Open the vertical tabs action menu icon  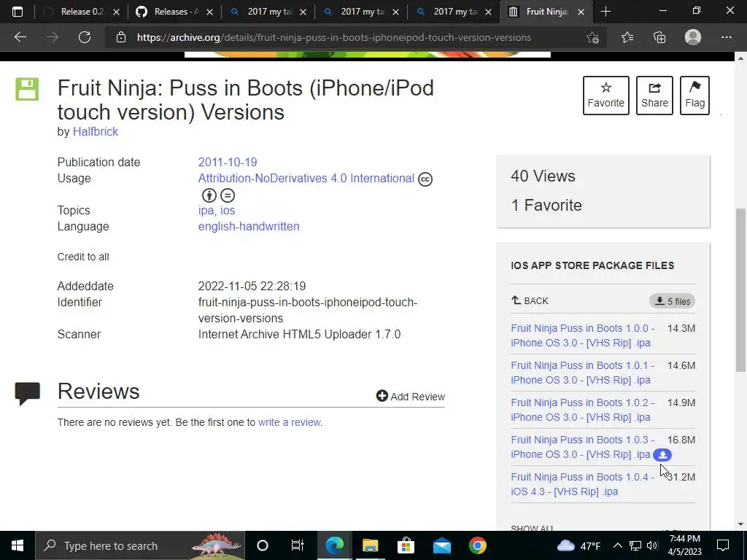18,12
